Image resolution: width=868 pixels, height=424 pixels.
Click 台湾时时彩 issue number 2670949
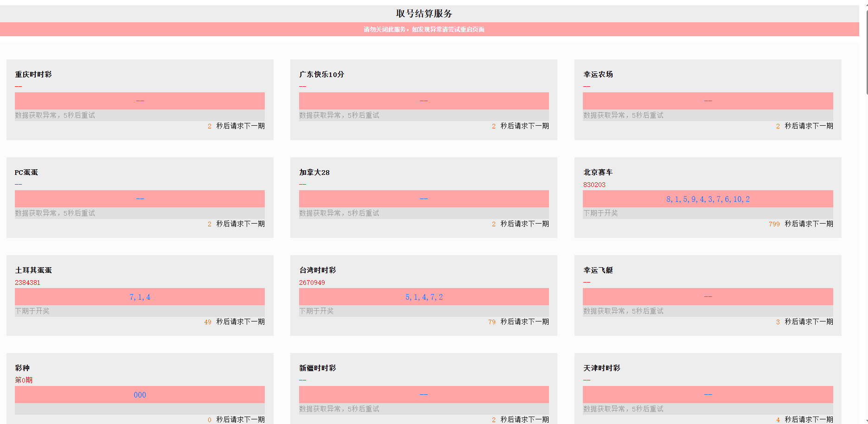coord(312,283)
